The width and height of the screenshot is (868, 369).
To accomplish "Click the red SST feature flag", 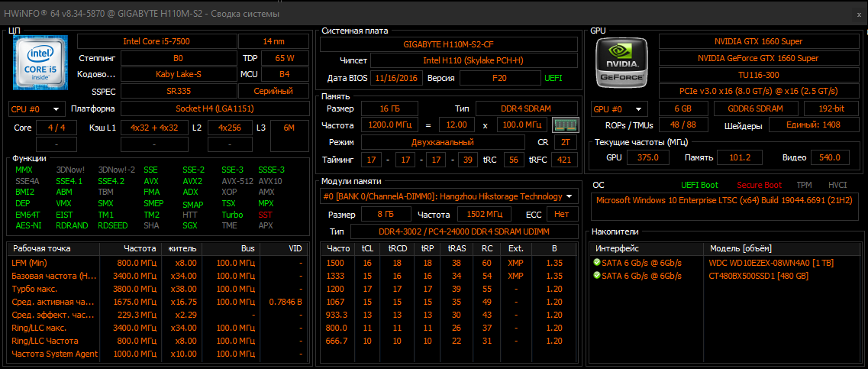I will 265,215.
